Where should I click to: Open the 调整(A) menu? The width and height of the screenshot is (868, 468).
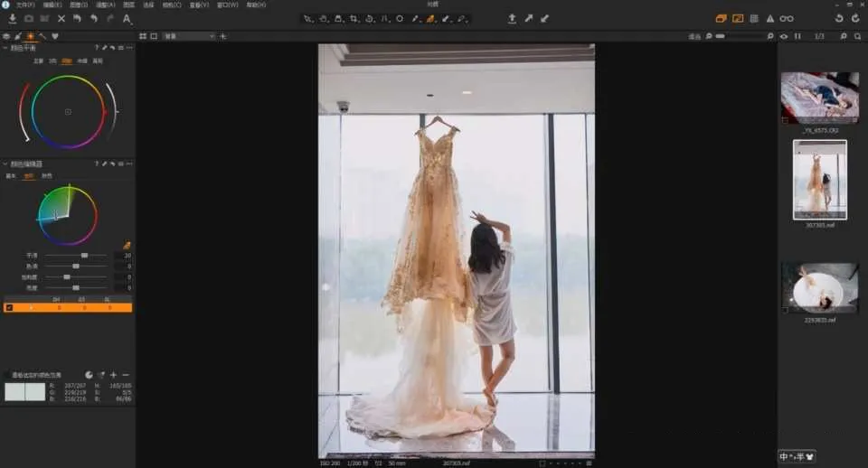(105, 5)
